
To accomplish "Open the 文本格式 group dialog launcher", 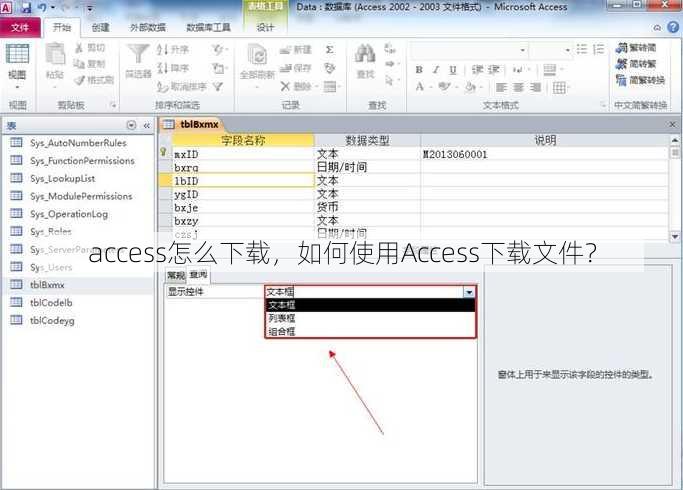I will (x=603, y=105).
